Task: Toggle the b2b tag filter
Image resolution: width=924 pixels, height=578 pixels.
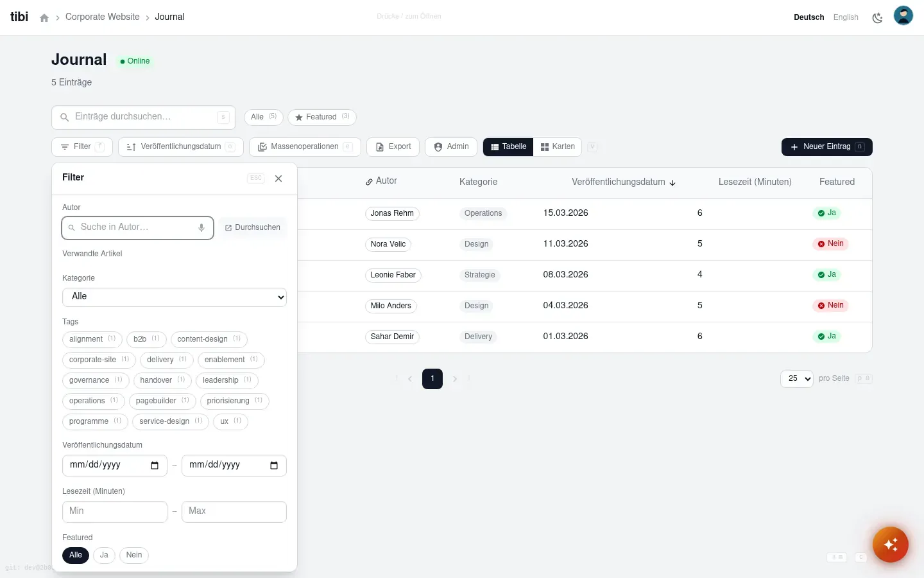Action: (147, 339)
